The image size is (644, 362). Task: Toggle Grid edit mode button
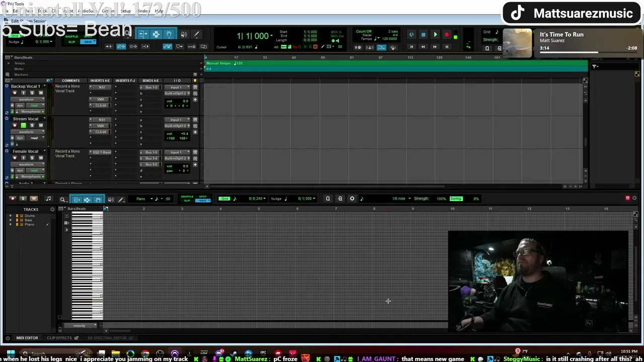click(x=88, y=42)
